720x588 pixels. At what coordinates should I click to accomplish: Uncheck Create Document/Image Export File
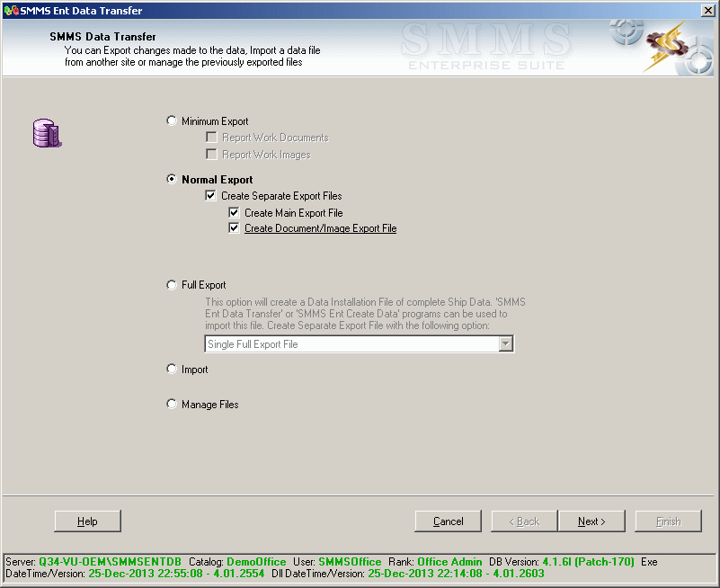234,227
